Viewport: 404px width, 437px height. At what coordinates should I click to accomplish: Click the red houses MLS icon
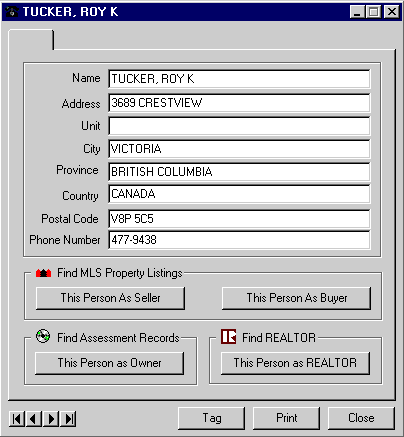pyautogui.click(x=43, y=273)
